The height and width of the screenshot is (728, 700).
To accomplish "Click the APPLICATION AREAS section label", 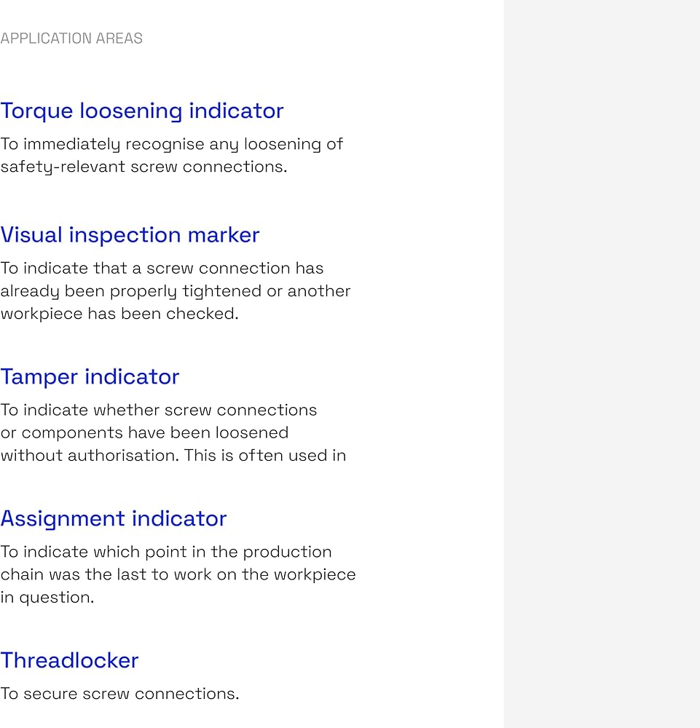I will pos(71,38).
